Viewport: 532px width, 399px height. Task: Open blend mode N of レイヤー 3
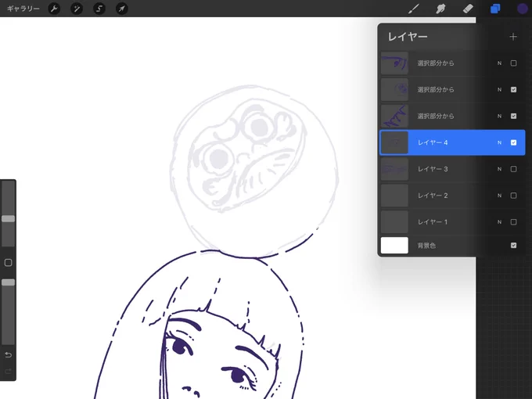click(x=499, y=169)
